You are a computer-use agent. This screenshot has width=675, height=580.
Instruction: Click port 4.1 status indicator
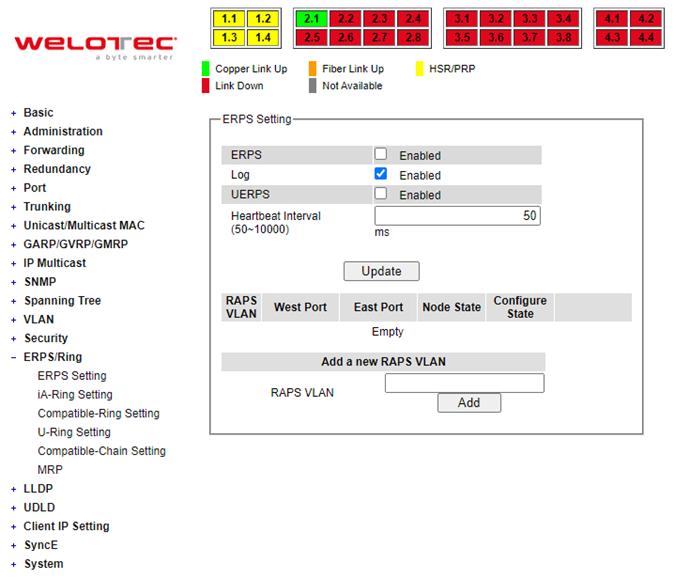pos(612,19)
